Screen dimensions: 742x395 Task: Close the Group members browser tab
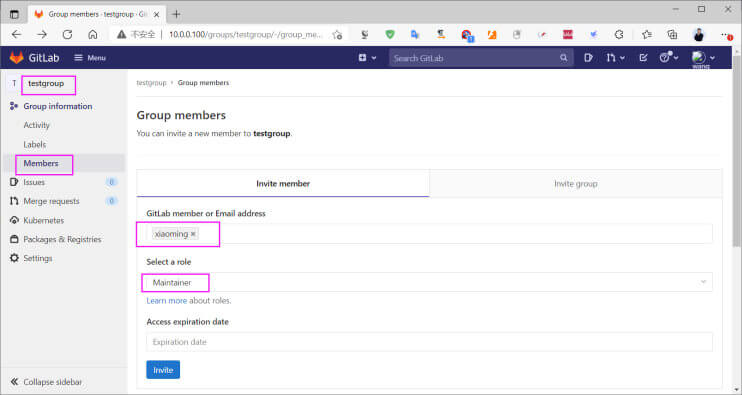tap(157, 15)
